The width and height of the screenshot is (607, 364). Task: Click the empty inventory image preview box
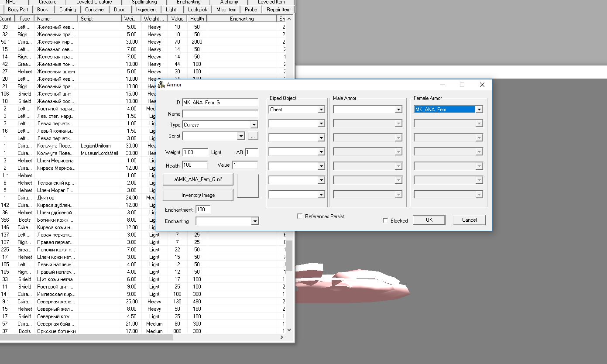pyautogui.click(x=248, y=186)
